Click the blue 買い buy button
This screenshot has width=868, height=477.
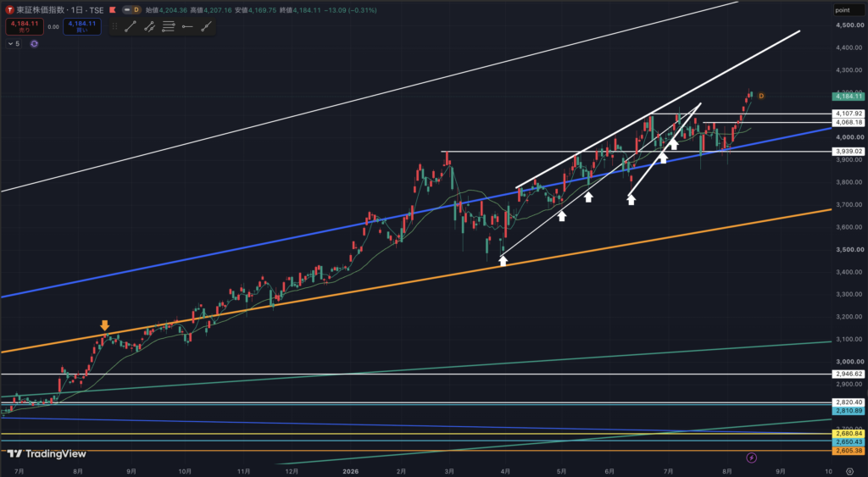pos(82,26)
